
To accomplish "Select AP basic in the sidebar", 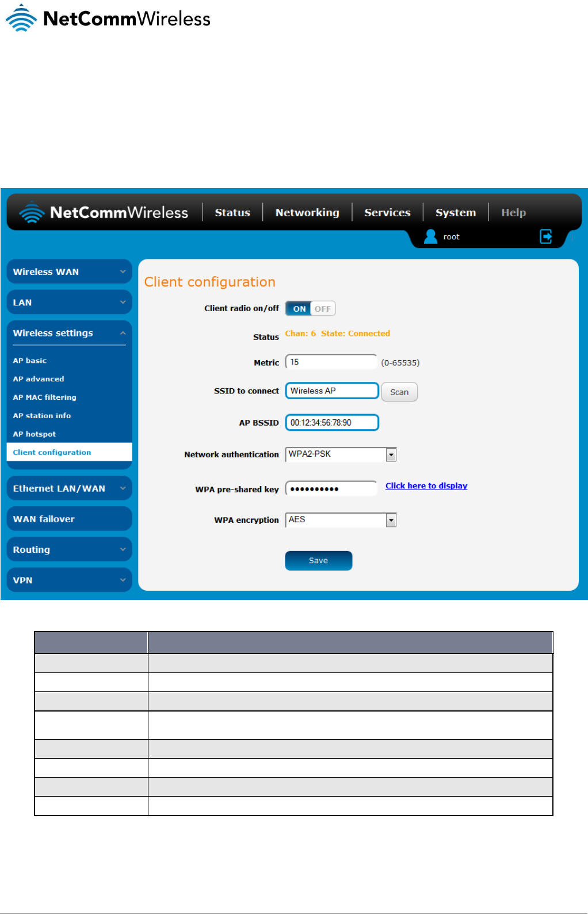I will coord(30,361).
